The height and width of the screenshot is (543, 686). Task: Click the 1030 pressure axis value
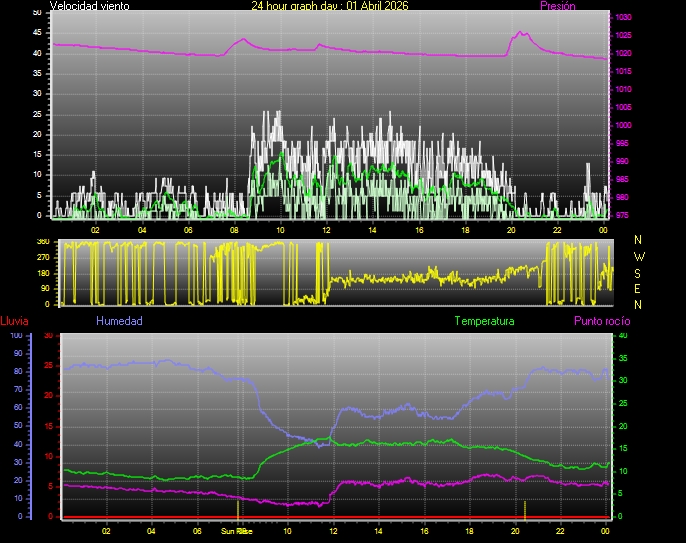pos(623,18)
